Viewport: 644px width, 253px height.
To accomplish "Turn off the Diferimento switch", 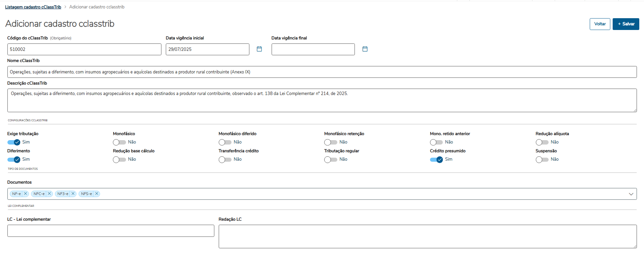I will 14,159.
